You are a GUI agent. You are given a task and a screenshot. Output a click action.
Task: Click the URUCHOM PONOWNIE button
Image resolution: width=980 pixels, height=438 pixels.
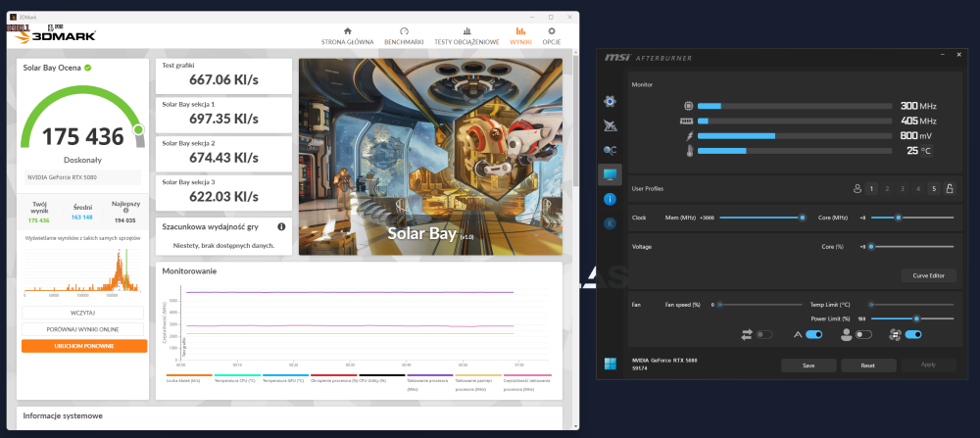pos(84,346)
